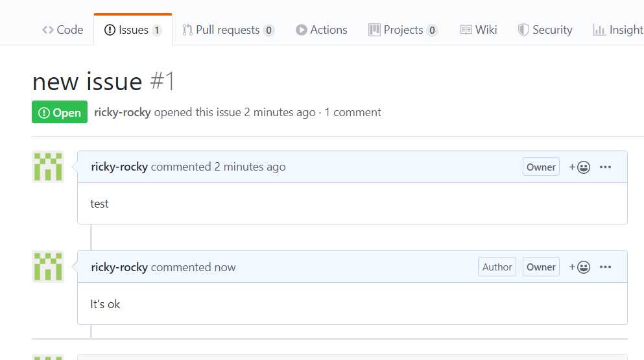Image resolution: width=644 pixels, height=360 pixels.
Task: Click the green Open status badge
Action: (60, 112)
